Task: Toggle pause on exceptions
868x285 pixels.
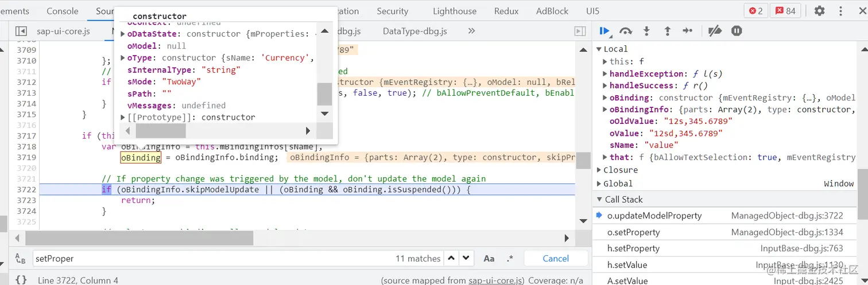Action: [737, 31]
